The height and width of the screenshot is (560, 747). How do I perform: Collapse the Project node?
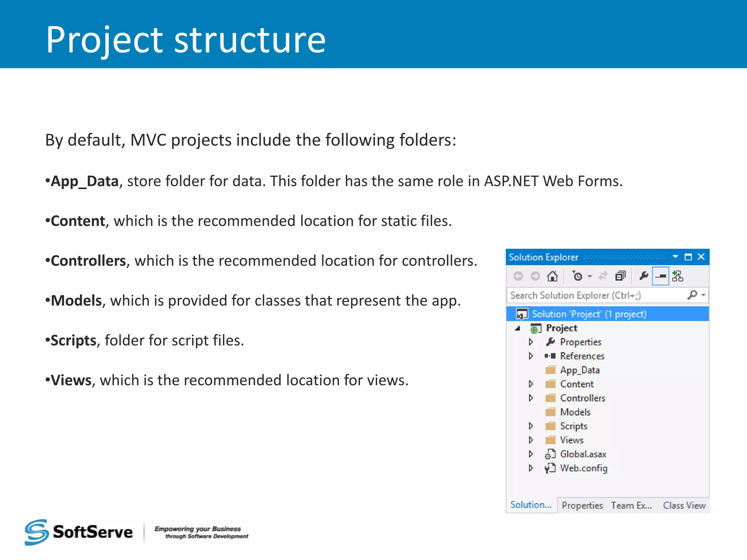[518, 328]
